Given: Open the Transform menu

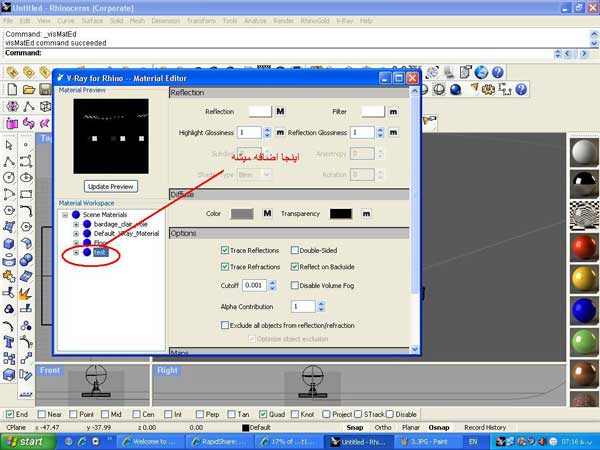Looking at the screenshot, I should tap(201, 21).
